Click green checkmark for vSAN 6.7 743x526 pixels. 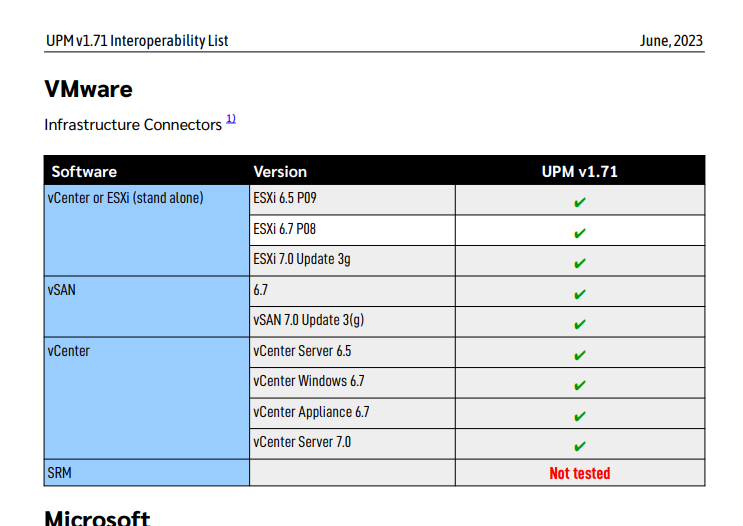click(x=580, y=294)
